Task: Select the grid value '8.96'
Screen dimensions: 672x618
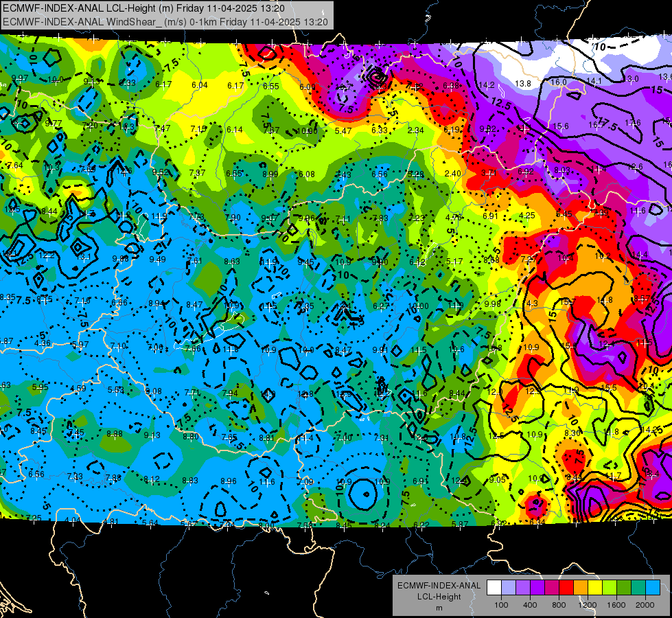Action: tap(229, 481)
